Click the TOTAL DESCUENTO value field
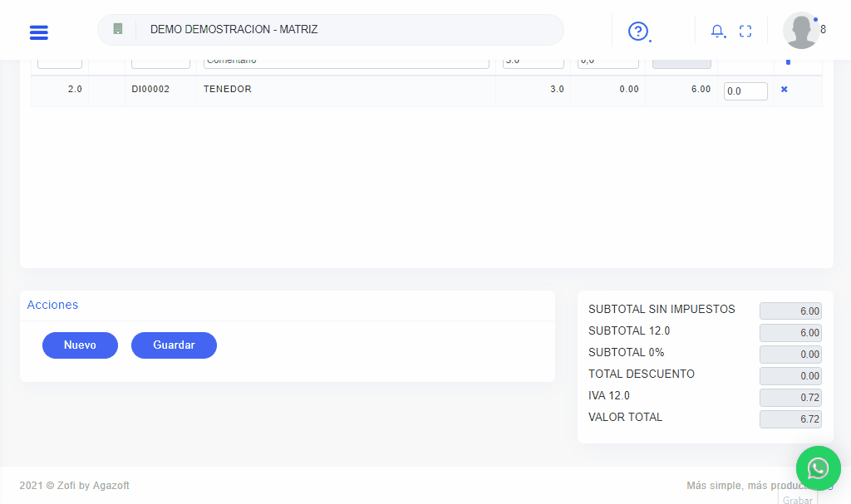Viewport: 851px width, 504px height. click(790, 376)
